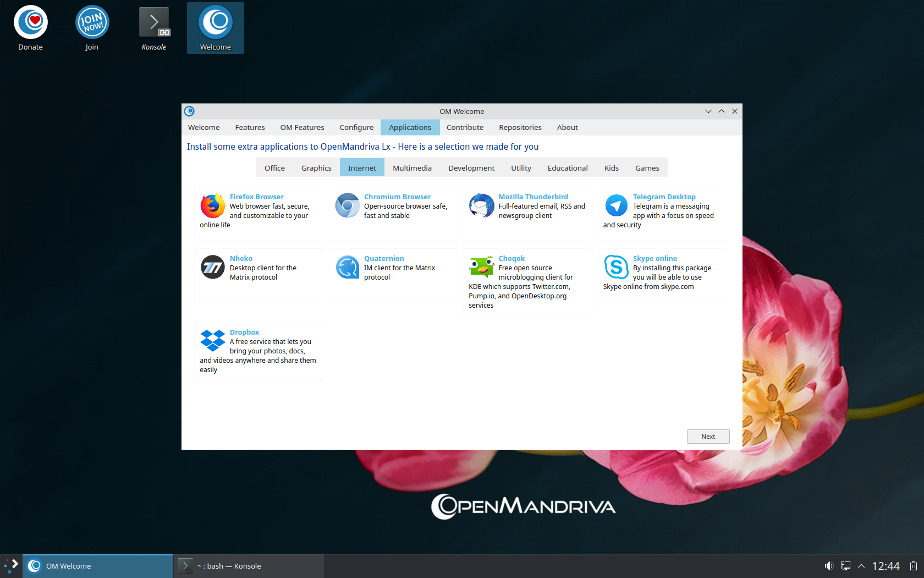This screenshot has height=578, width=924.
Task: Select the Welcome desktop icon
Action: coord(216,28)
